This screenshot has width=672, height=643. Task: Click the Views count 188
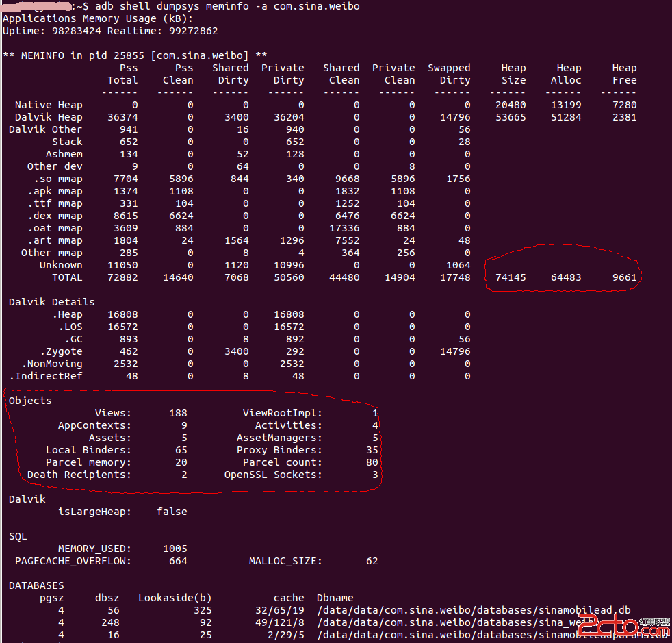(178, 414)
